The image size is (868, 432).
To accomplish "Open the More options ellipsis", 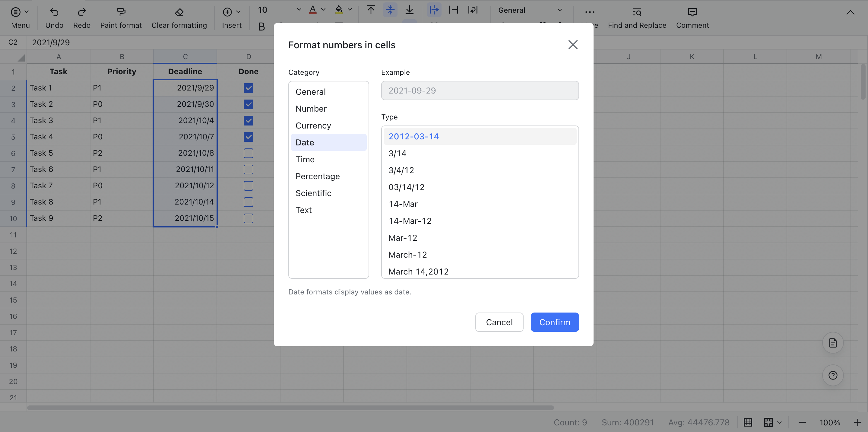I will (590, 12).
